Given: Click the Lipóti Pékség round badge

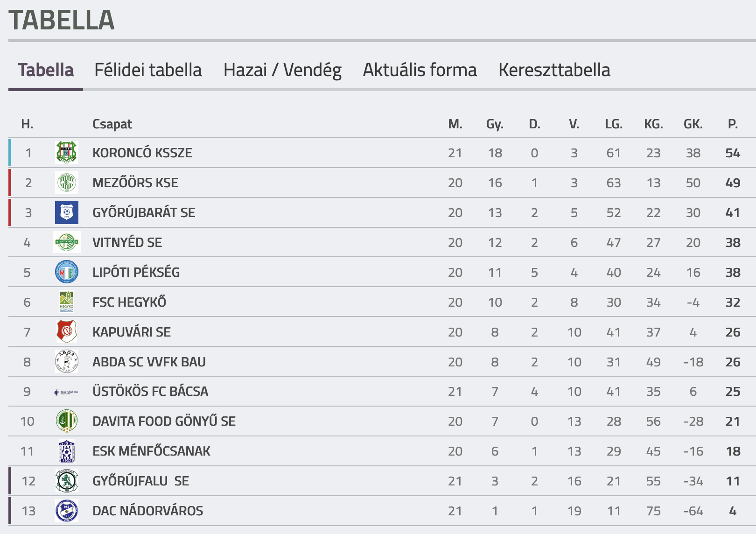Looking at the screenshot, I should (x=66, y=272).
